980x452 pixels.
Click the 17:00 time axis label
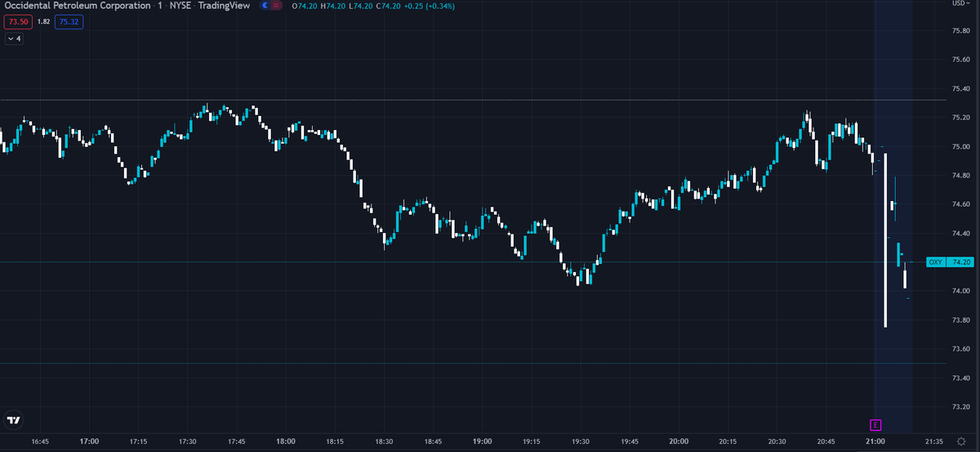pyautogui.click(x=89, y=441)
